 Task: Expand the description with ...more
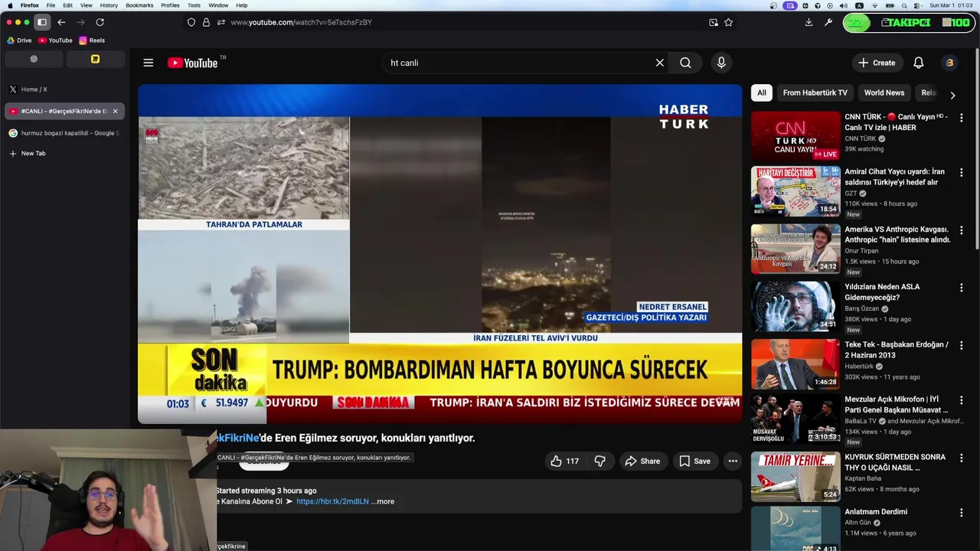coord(383,501)
